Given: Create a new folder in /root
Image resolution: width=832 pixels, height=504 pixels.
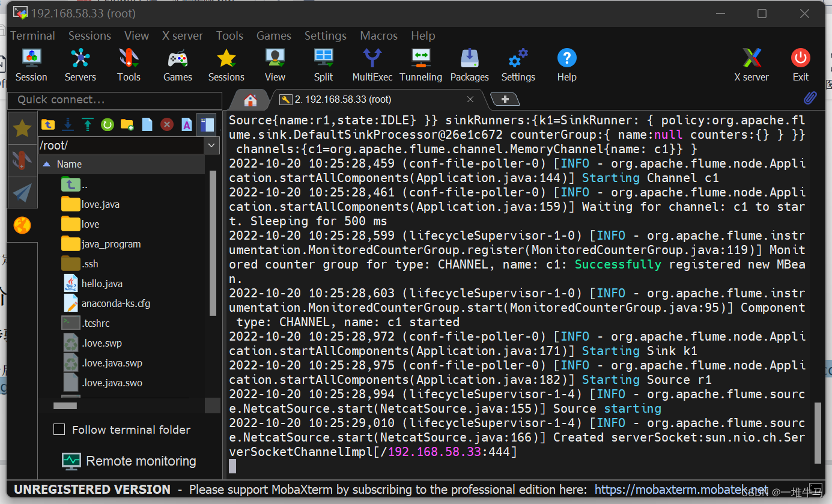Looking at the screenshot, I should pos(126,124).
